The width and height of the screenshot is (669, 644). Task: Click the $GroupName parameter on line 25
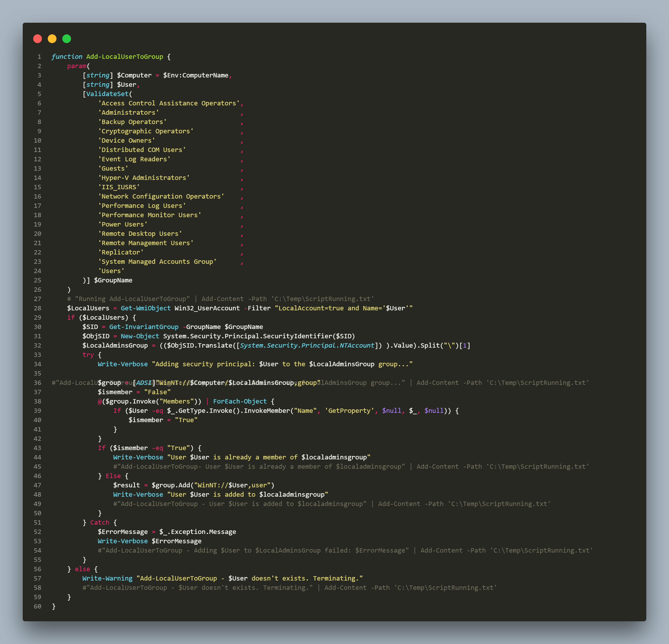[x=113, y=280]
